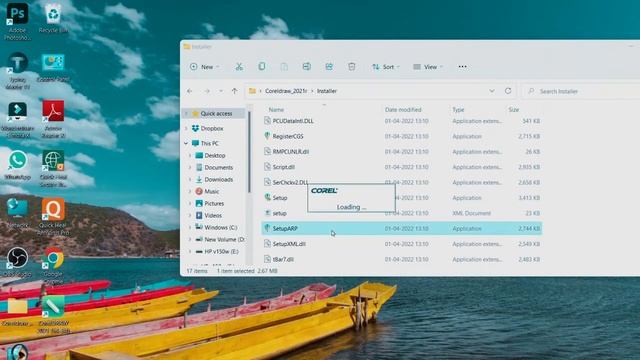Screen dimensions: 640x360
Task: Select the Setup application file
Action: point(402,198)
